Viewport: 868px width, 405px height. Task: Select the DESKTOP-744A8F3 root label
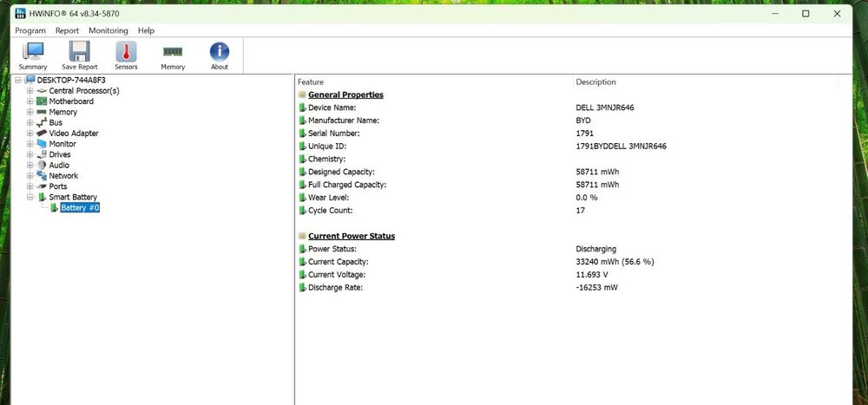71,81
